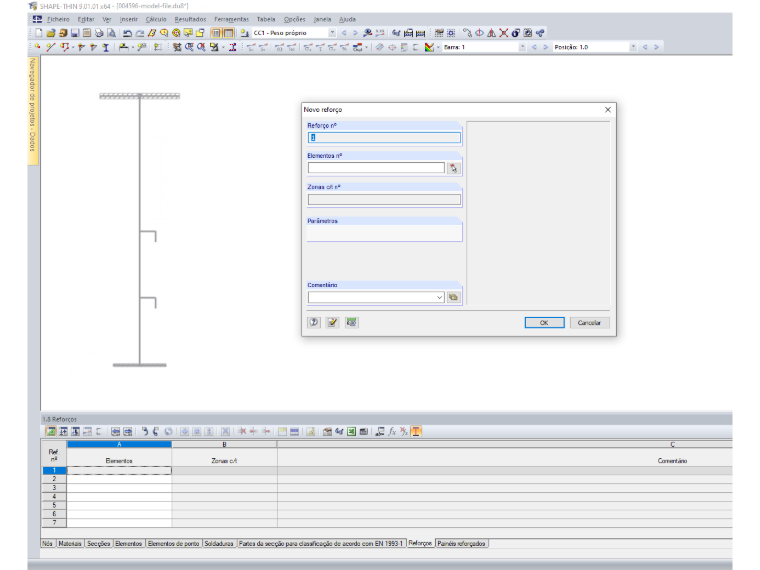Click the Undo arrow icon
Viewport: 760px width, 570px height.
127,33
